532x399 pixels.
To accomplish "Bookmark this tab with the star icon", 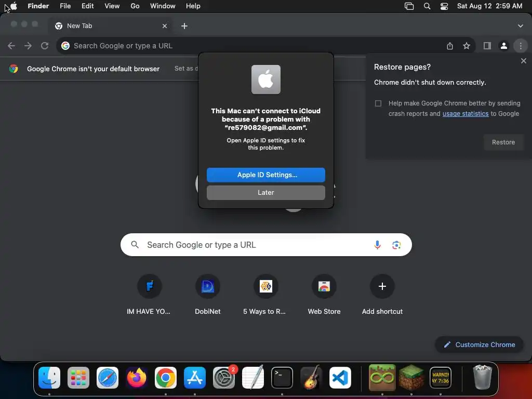I will (467, 46).
